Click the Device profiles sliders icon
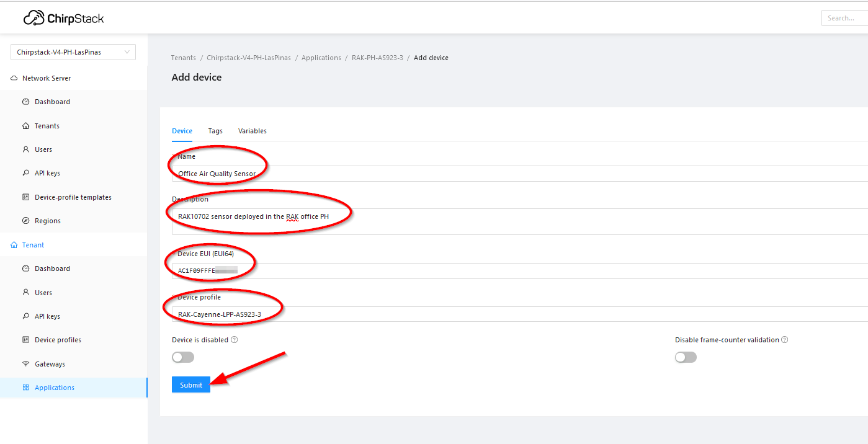The image size is (868, 444). (25, 340)
